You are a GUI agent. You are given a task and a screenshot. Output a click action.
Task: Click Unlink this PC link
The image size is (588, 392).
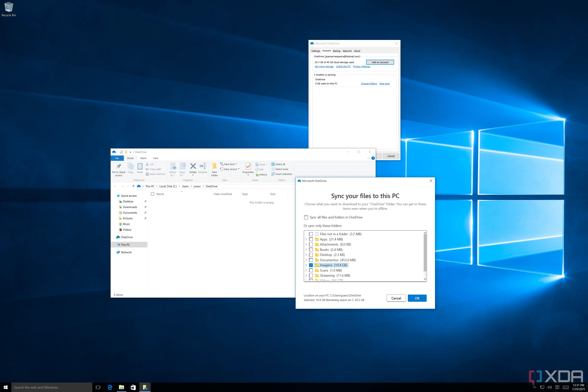pos(343,67)
